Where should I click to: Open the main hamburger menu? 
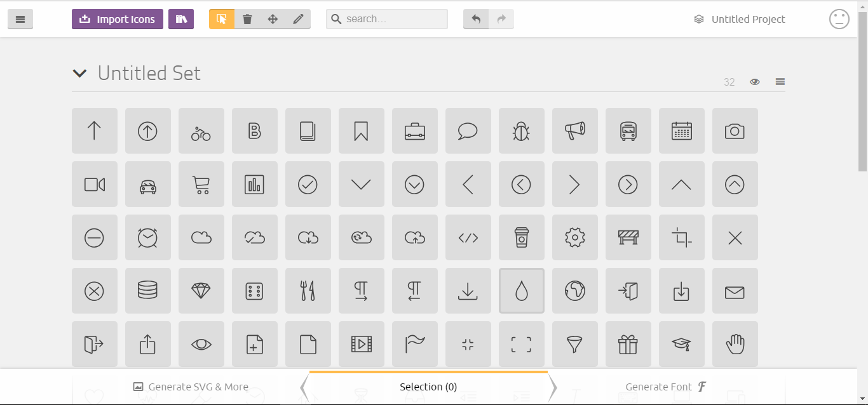20,19
